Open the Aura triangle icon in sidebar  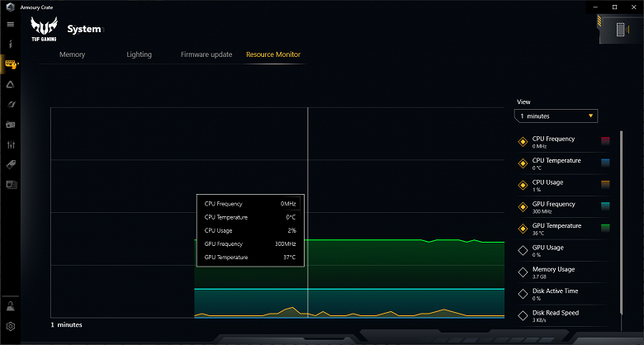tap(11, 85)
